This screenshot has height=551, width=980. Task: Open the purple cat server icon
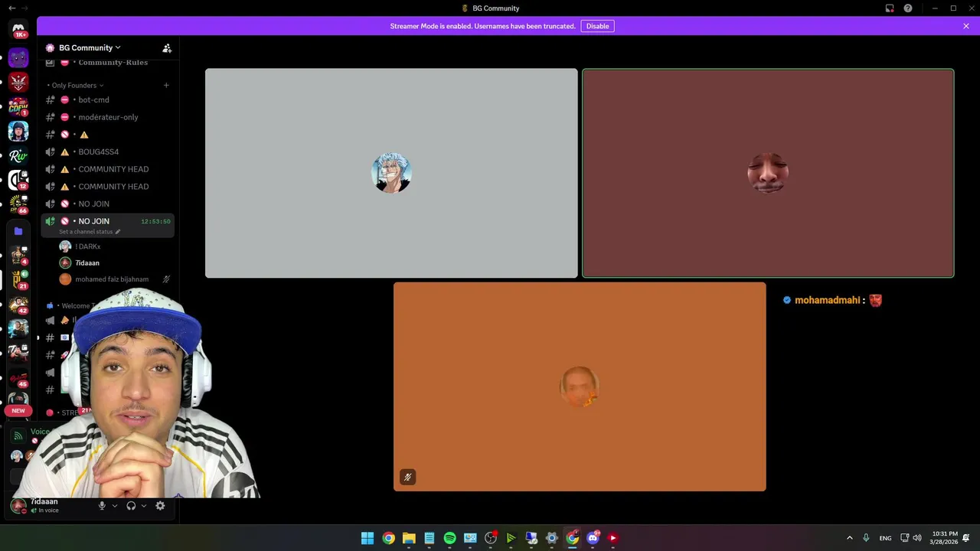pos(18,57)
